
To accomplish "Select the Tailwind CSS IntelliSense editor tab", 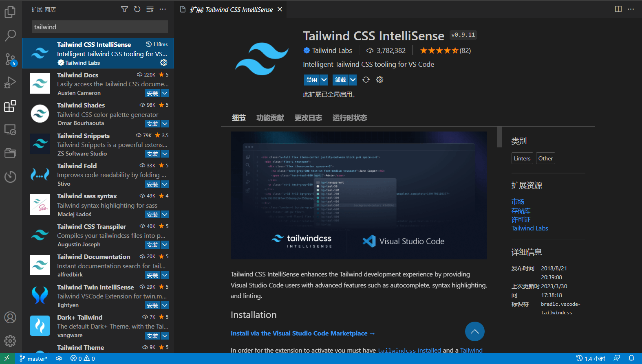I will point(231,9).
